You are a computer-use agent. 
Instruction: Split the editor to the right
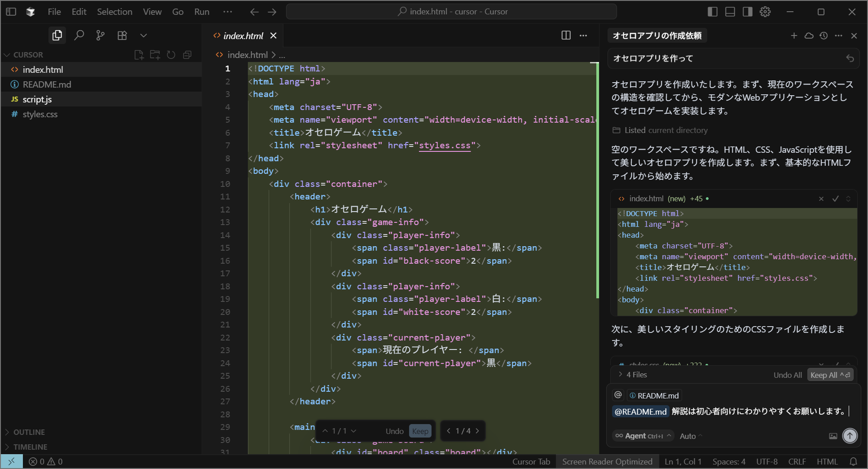tap(566, 35)
